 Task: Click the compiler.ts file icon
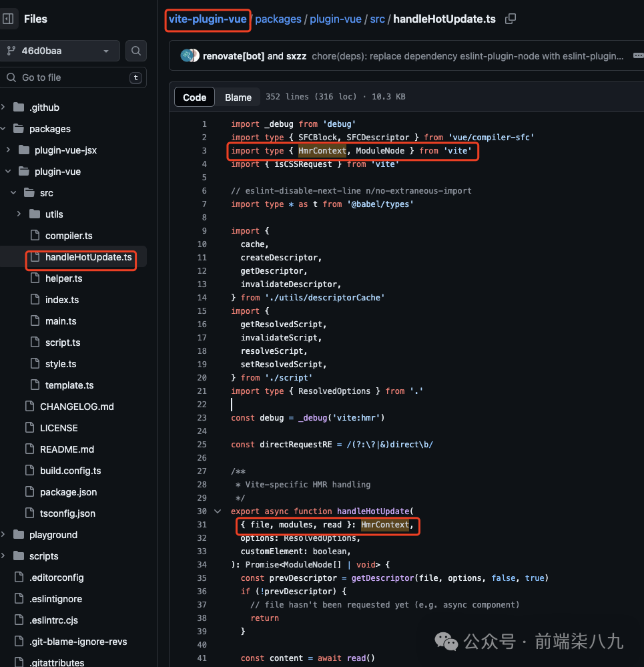pos(35,235)
